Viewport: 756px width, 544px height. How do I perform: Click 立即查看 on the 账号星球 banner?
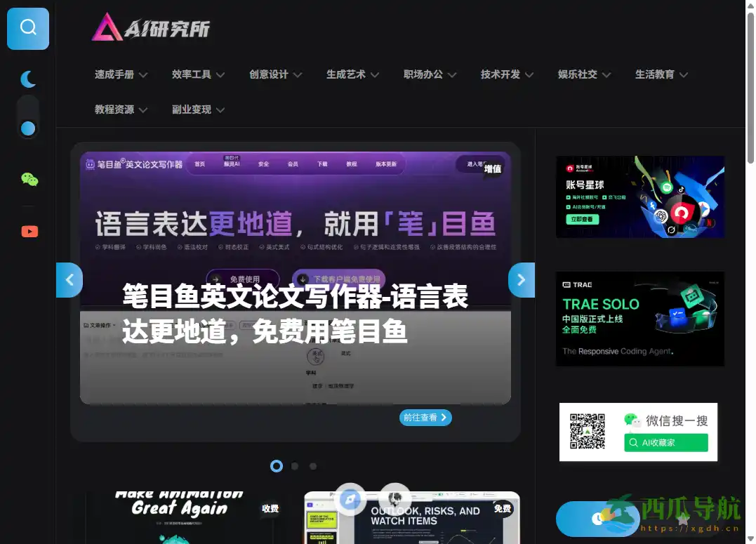(x=584, y=219)
